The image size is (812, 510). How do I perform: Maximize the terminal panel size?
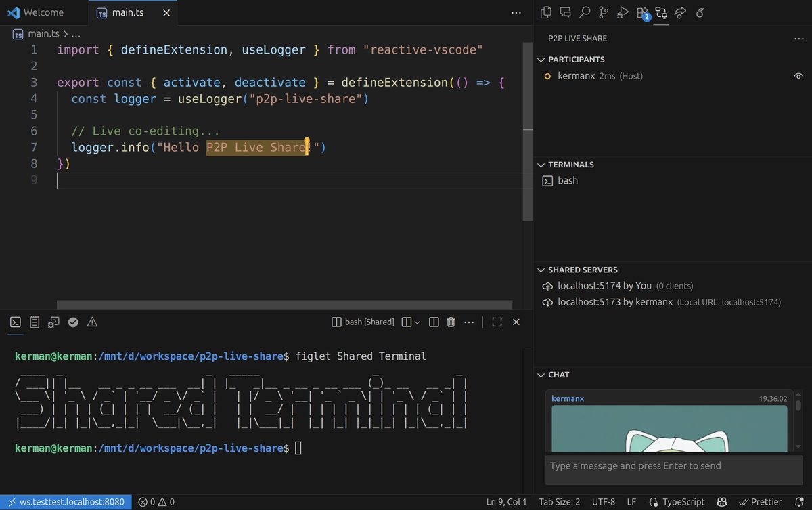[x=497, y=322]
